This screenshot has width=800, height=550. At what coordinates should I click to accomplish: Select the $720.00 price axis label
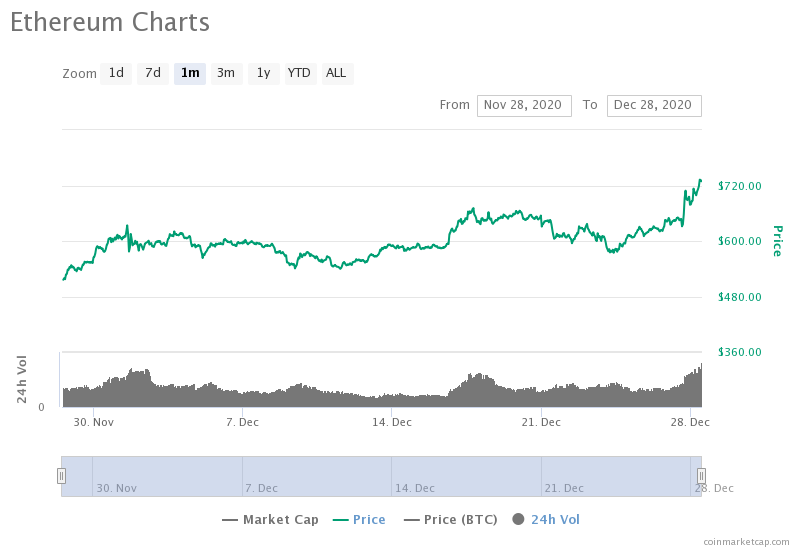click(x=739, y=186)
